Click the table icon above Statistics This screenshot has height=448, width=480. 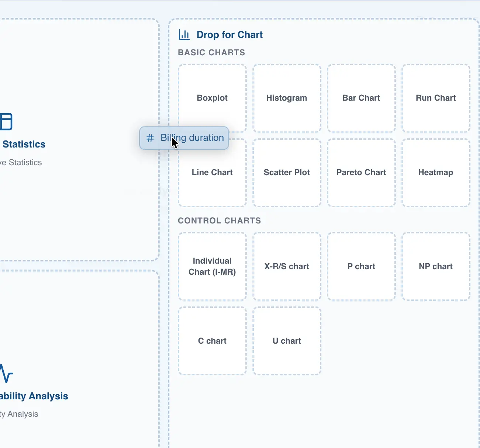coord(6,122)
